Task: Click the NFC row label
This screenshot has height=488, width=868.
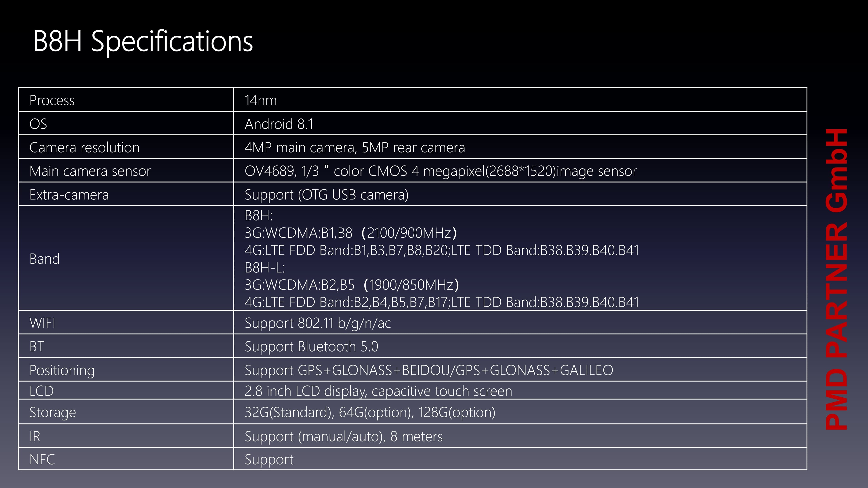Action: click(42, 459)
